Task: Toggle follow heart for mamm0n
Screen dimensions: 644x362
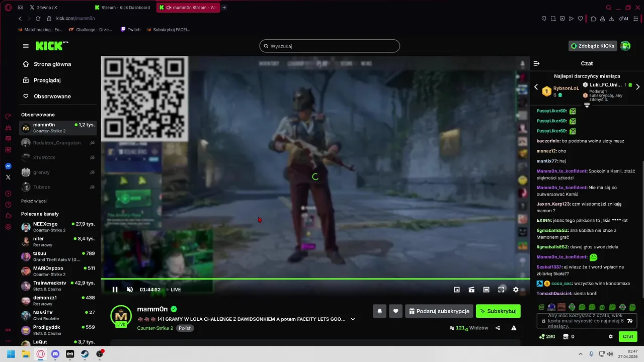Action: (396, 311)
